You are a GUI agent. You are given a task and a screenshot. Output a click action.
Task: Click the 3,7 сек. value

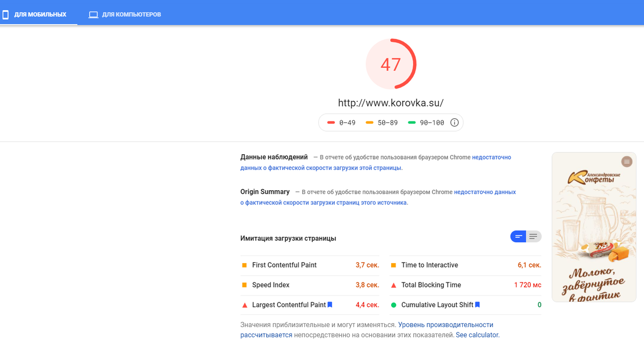(367, 265)
